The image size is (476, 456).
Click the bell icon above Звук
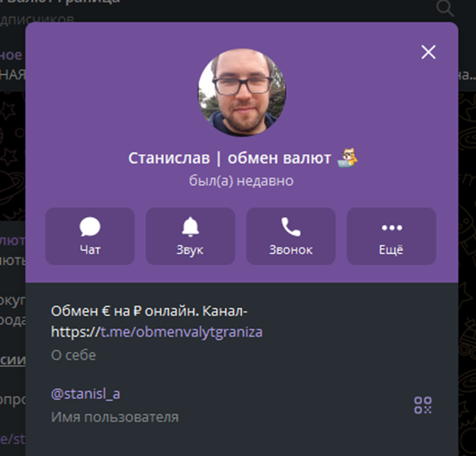pyautogui.click(x=190, y=227)
